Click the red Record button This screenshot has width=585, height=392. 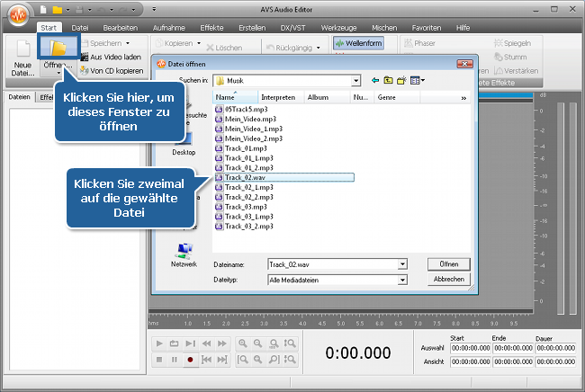(x=190, y=360)
